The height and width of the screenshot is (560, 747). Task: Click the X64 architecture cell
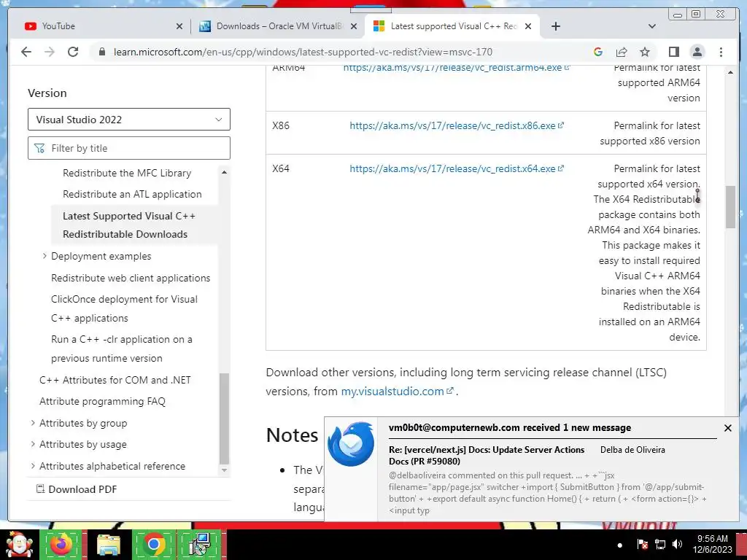click(281, 168)
